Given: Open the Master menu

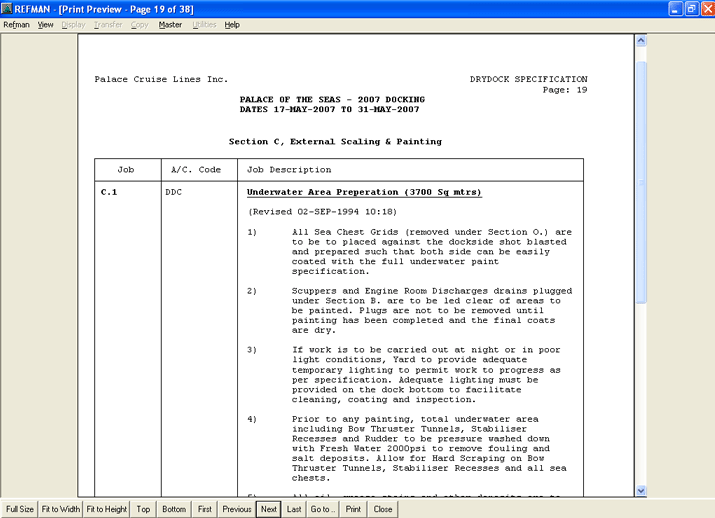Looking at the screenshot, I should [x=170, y=25].
